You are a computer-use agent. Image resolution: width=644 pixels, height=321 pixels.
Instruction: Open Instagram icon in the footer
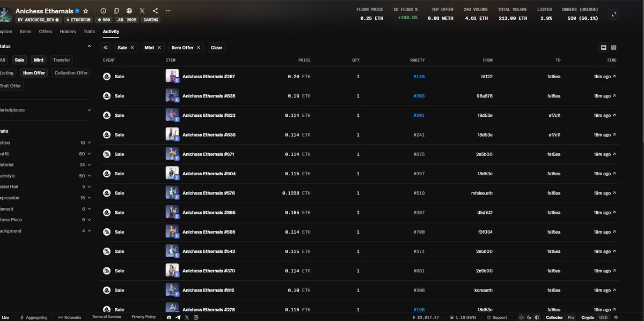coord(196,317)
